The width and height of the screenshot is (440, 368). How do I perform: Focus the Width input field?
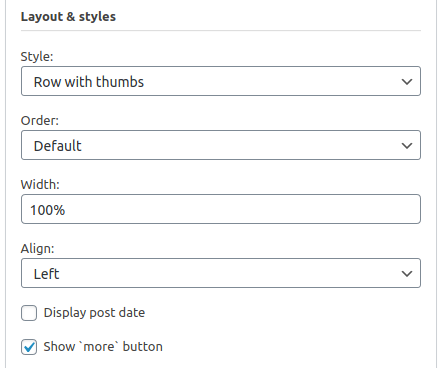221,209
